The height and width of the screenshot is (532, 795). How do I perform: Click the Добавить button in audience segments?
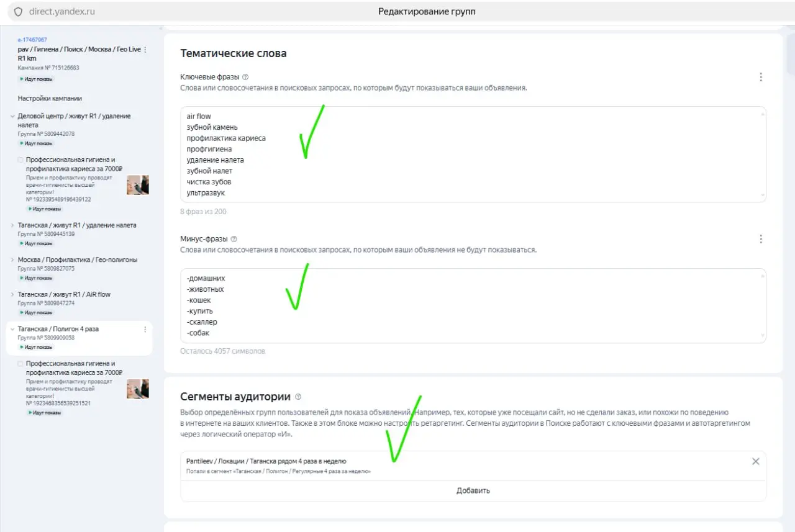pos(473,490)
